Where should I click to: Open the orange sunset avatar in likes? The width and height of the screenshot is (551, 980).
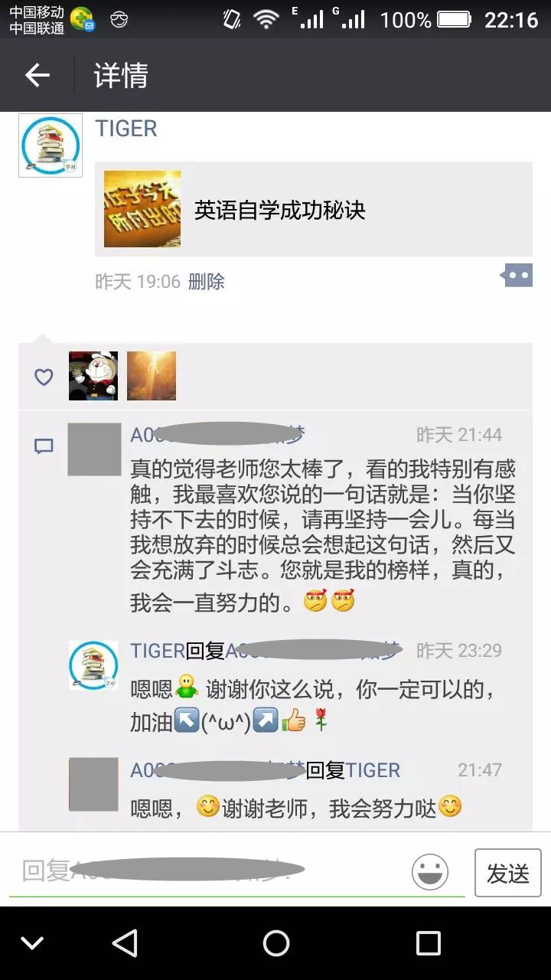(152, 376)
